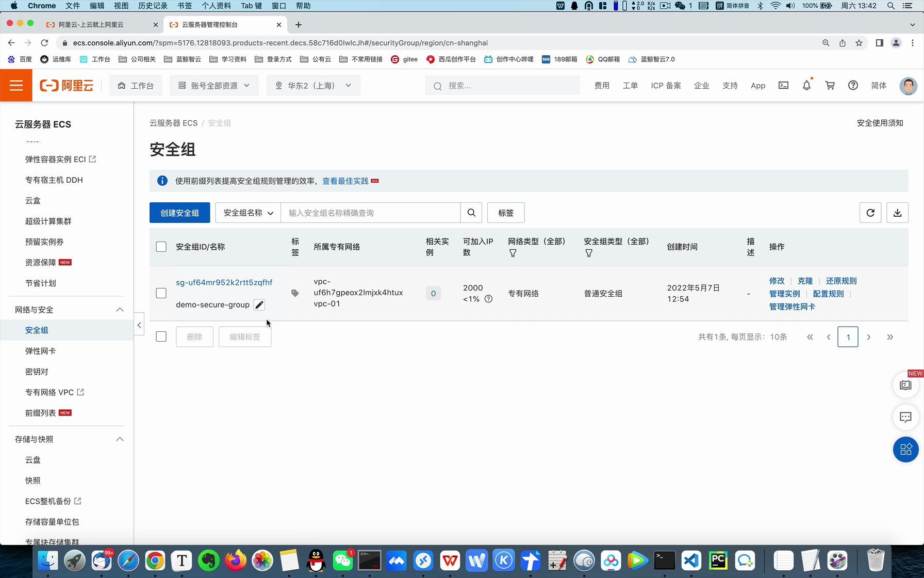
Task: Open Finder in the Dock
Action: pos(48,560)
